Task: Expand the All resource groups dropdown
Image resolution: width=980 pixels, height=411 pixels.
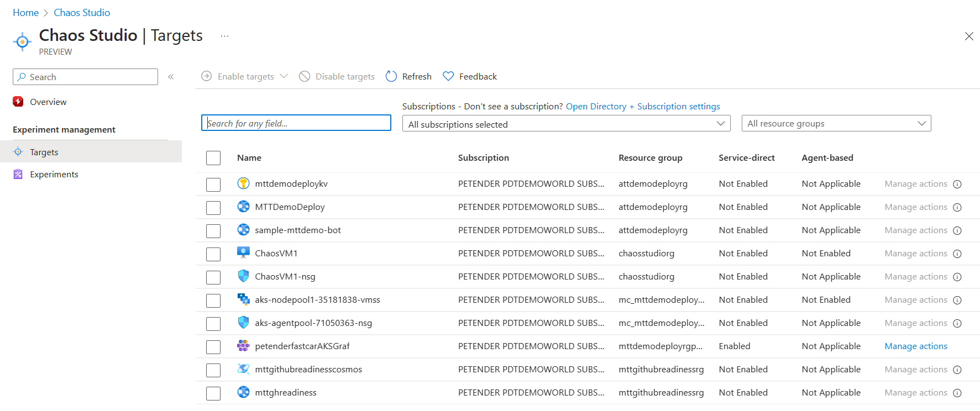Action: (x=836, y=124)
